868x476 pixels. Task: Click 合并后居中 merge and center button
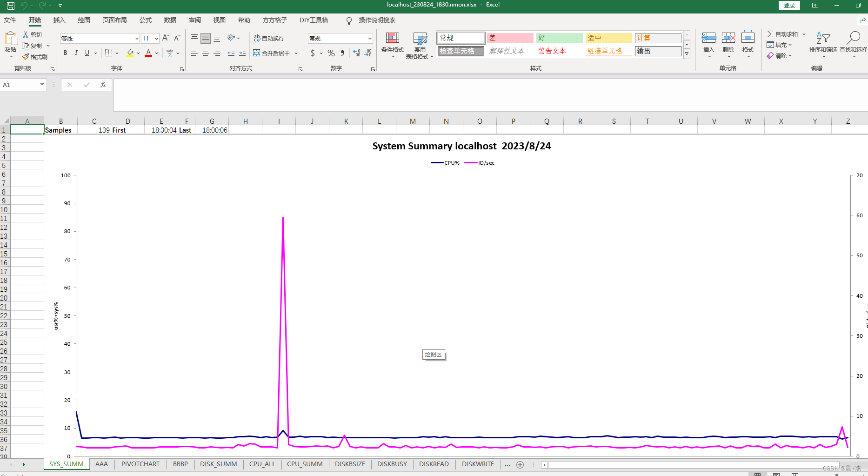[271, 53]
